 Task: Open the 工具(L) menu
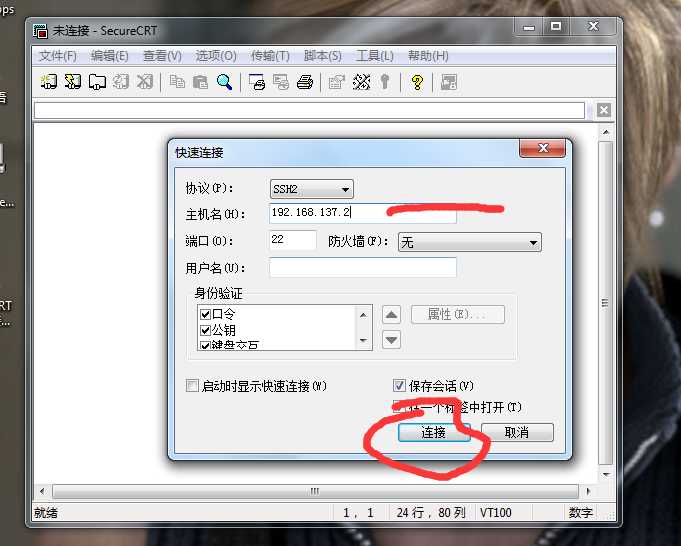coord(375,56)
